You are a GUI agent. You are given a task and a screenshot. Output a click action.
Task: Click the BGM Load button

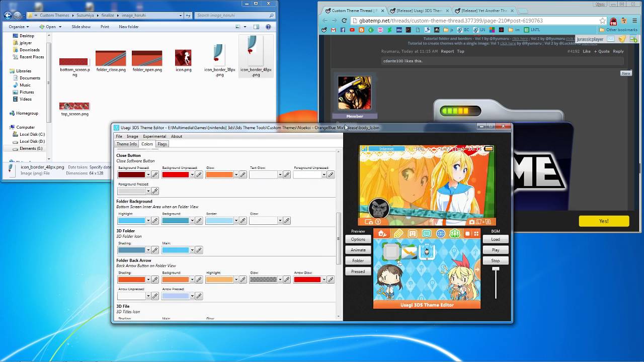496,239
